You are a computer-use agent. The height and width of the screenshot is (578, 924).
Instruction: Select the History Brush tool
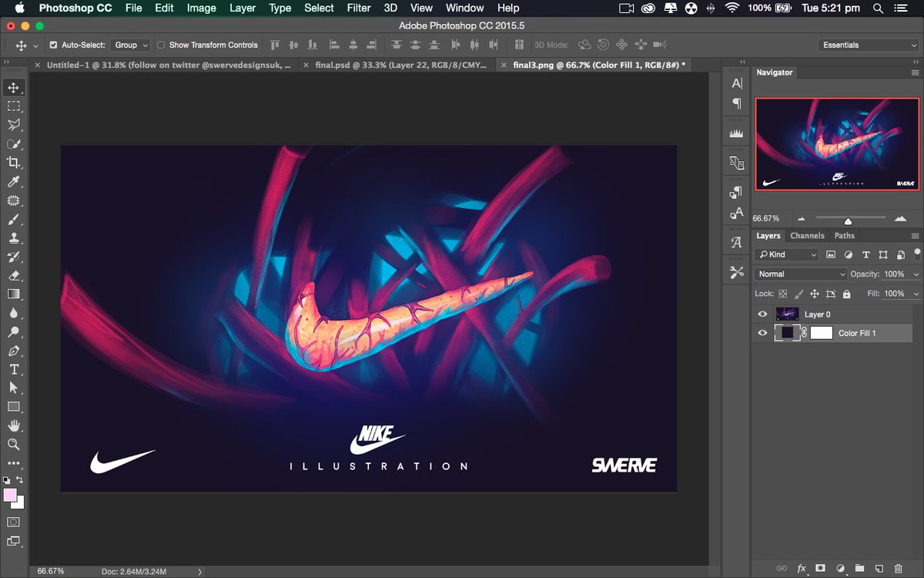(x=14, y=257)
